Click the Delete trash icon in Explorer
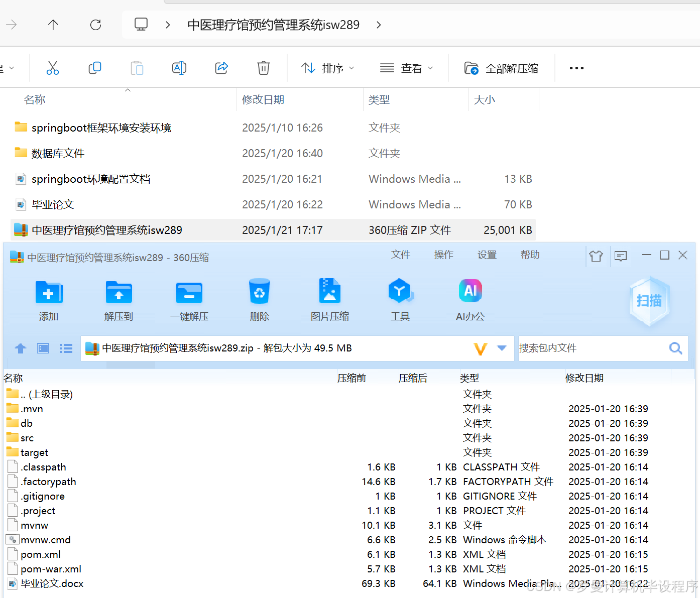This screenshot has height=598, width=700. 264,68
